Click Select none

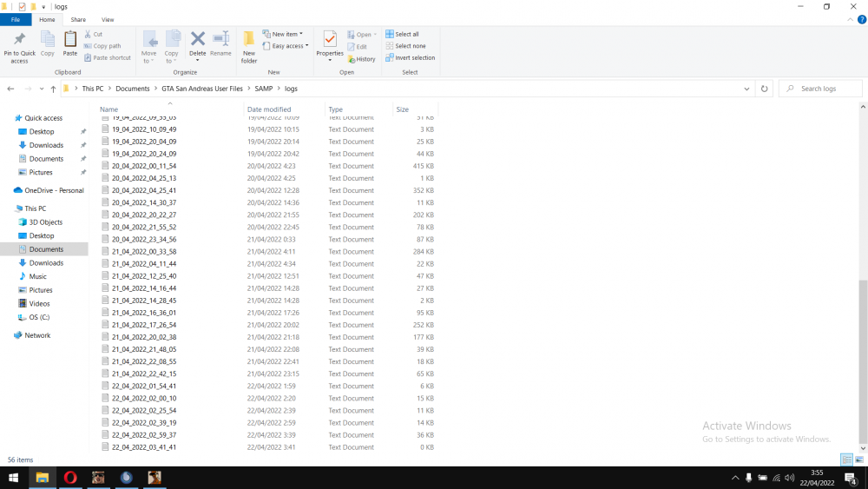coord(405,46)
